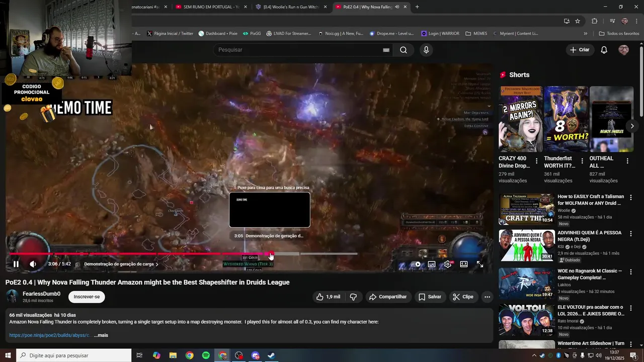The height and width of the screenshot is (362, 644).
Task: Open options for the 'CRAZY 400 Divine Drop' short
Action: 536,161
